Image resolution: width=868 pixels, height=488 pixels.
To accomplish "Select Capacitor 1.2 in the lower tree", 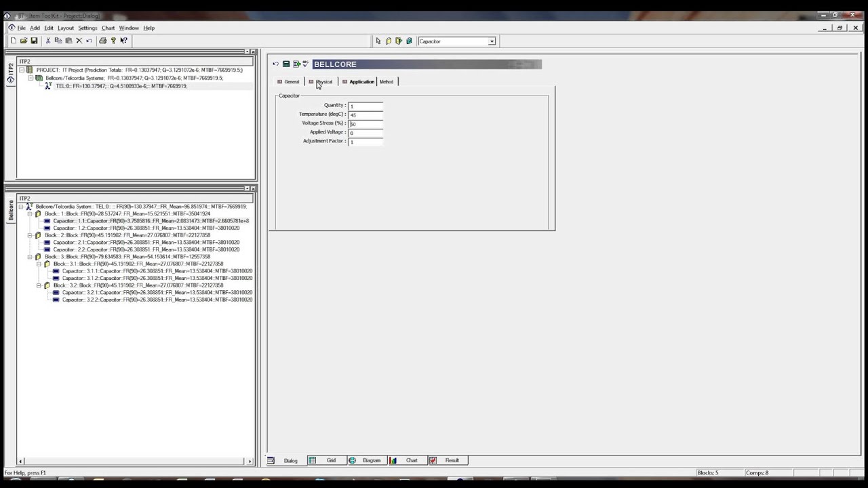I will (146, 228).
